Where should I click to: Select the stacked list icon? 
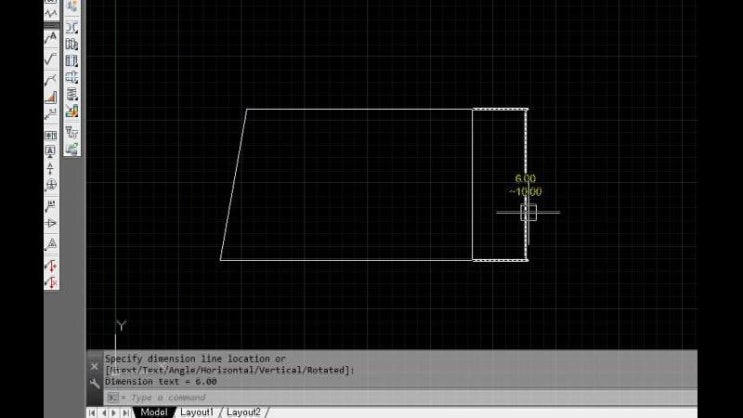coord(72,94)
